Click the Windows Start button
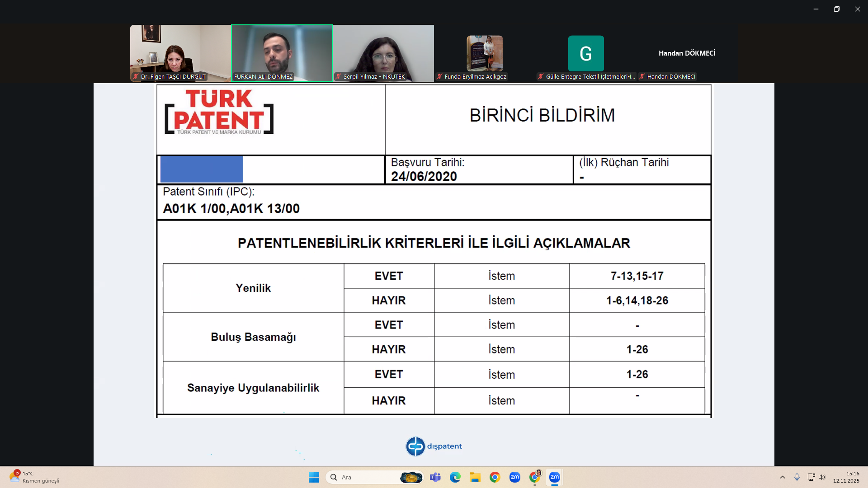The width and height of the screenshot is (868, 488). tap(314, 477)
